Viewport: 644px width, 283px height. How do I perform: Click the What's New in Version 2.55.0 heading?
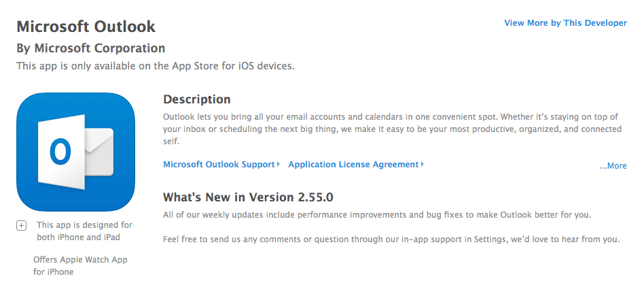[248, 197]
